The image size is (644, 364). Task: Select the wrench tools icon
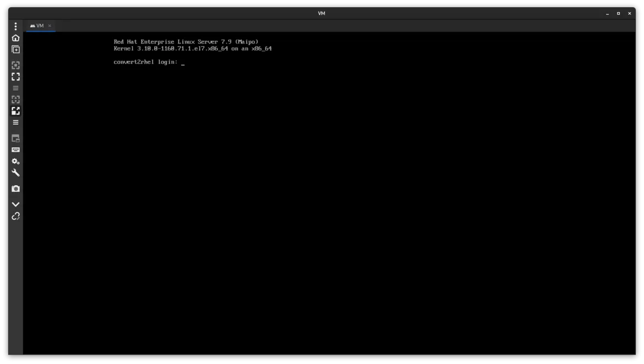15,172
